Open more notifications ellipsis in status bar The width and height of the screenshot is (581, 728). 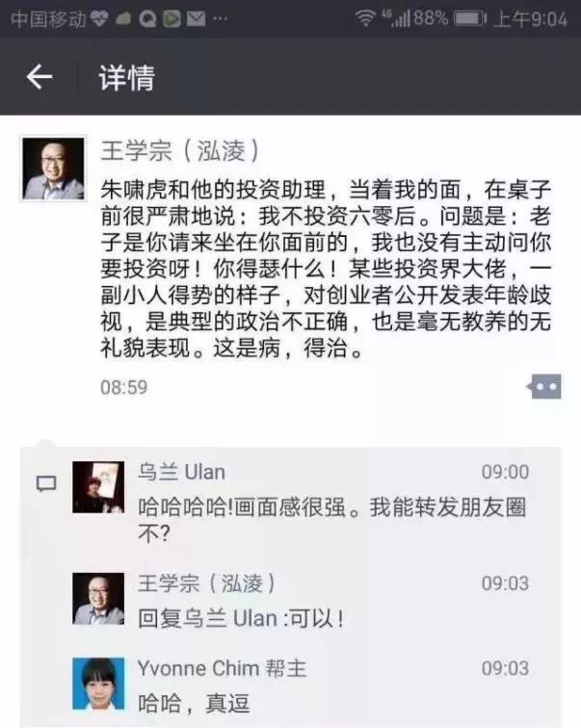point(220,19)
